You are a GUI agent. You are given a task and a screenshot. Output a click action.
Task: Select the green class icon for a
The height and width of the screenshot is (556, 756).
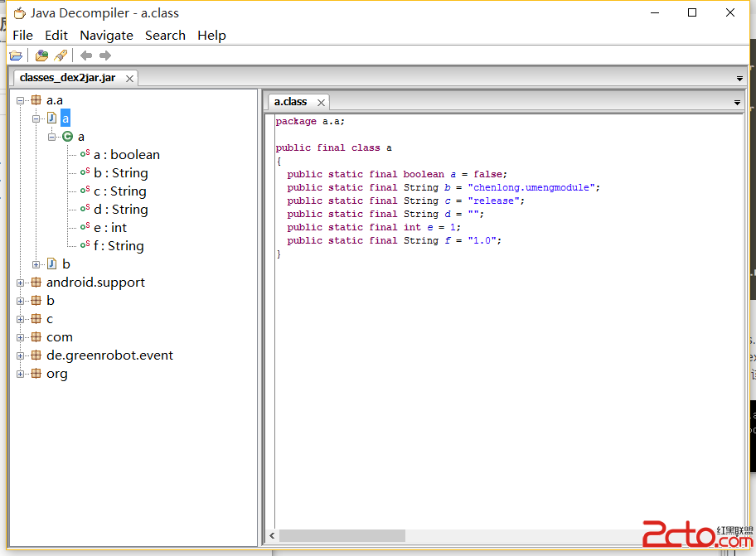pos(68,137)
